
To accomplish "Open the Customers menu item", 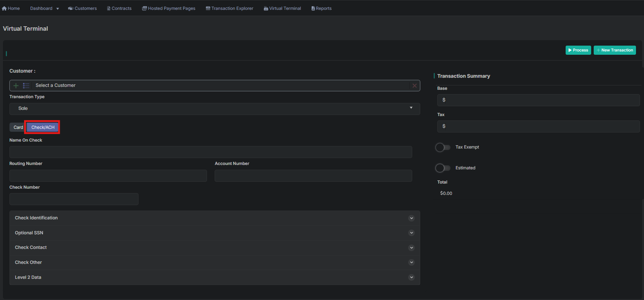I will coord(82,8).
